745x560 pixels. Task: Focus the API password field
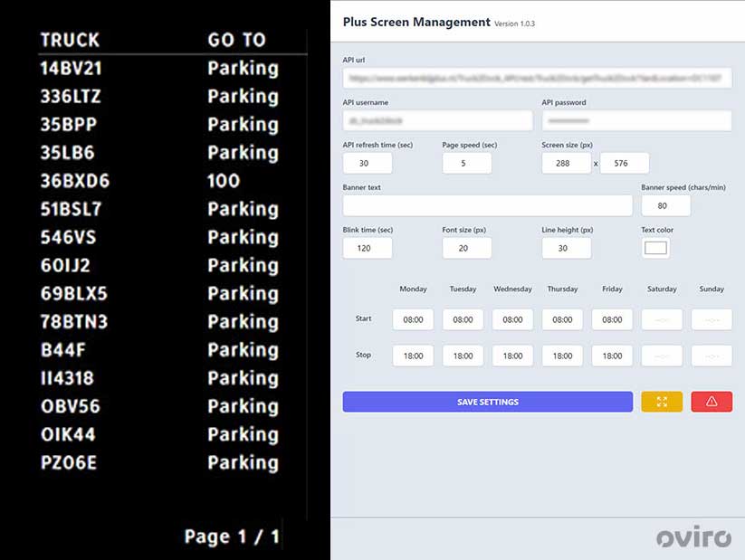636,120
